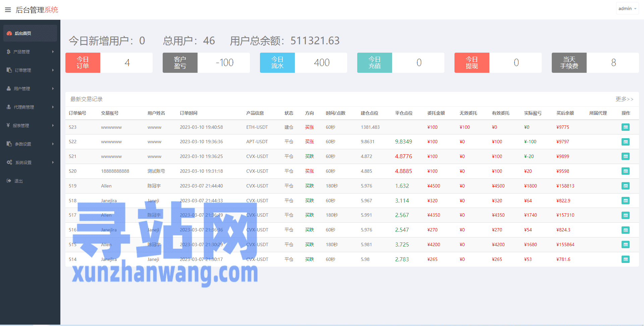Click the 更多>> link
Viewport: 644px width, 326px height.
(624, 99)
